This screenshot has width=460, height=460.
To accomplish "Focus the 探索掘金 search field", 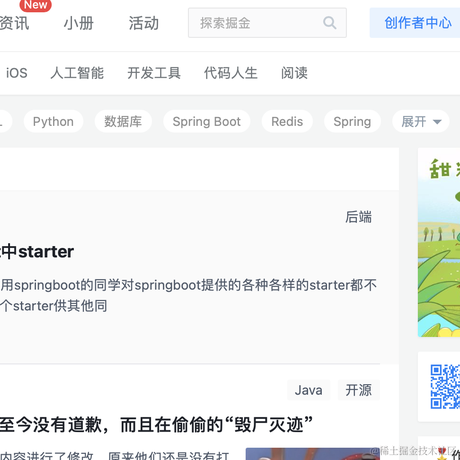I will point(267,23).
